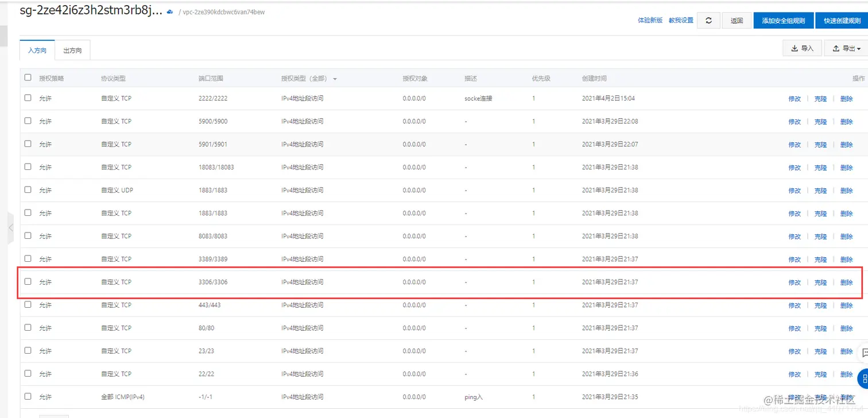This screenshot has width=868, height=418.
Task: Click 修改 for the 2222/2222 rule
Action: (x=795, y=99)
